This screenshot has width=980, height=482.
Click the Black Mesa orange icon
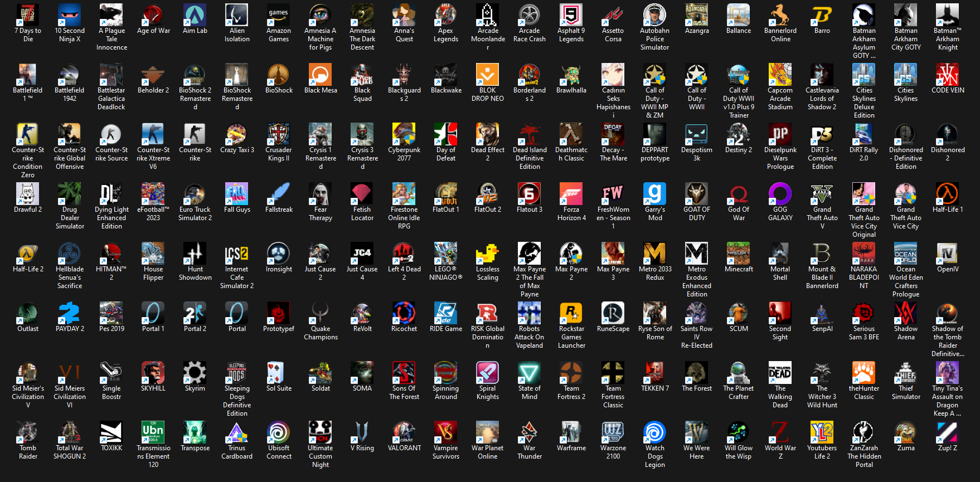click(x=321, y=75)
